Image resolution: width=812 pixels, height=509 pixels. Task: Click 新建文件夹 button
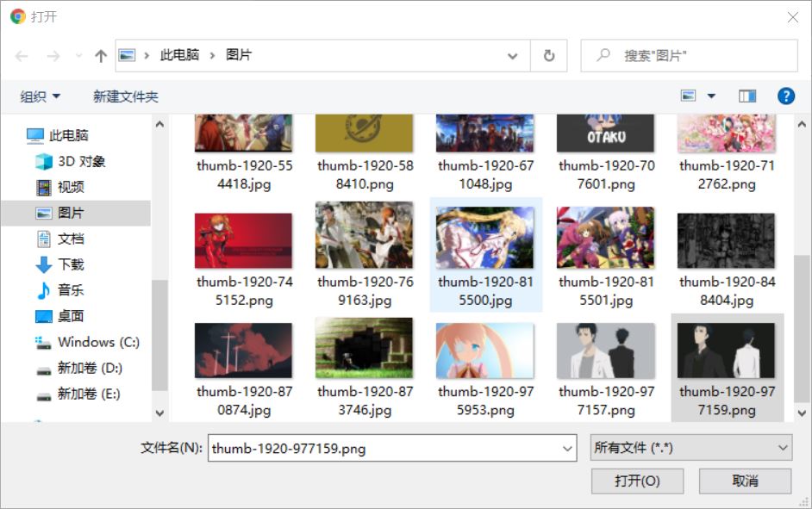[125, 96]
